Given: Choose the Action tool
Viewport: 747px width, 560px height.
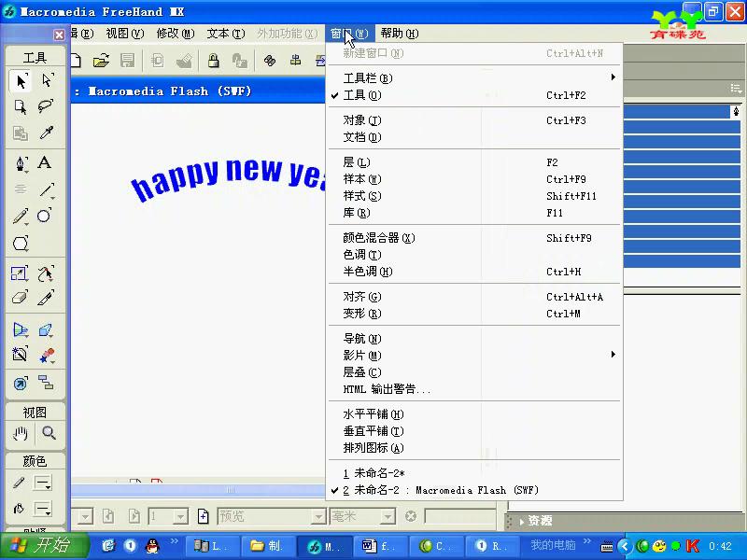Looking at the screenshot, I should (21, 384).
